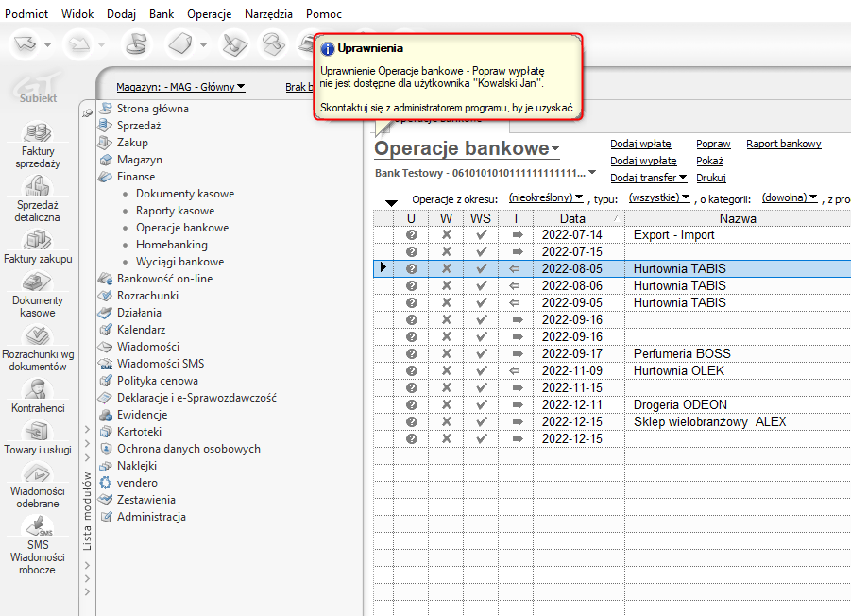Select the Hurtownia OLEK row
The width and height of the screenshot is (851, 616).
pos(612,370)
